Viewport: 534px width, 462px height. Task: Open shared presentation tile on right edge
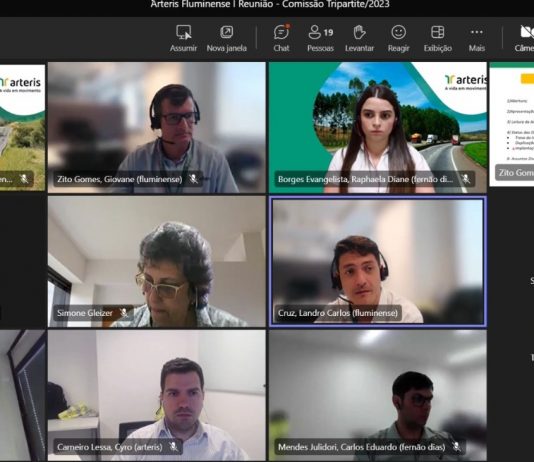coord(512,124)
